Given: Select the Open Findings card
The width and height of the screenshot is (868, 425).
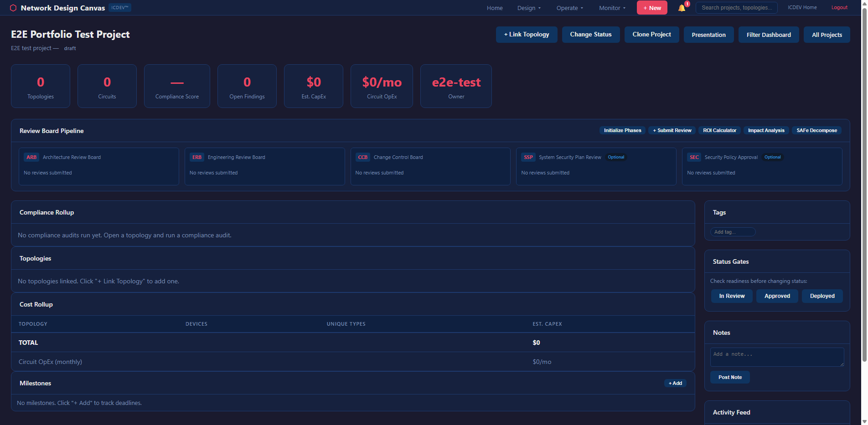Looking at the screenshot, I should point(247,86).
